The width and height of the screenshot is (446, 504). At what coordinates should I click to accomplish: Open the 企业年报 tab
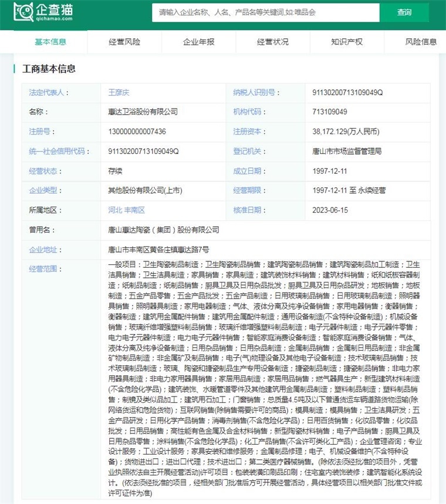[x=199, y=42]
